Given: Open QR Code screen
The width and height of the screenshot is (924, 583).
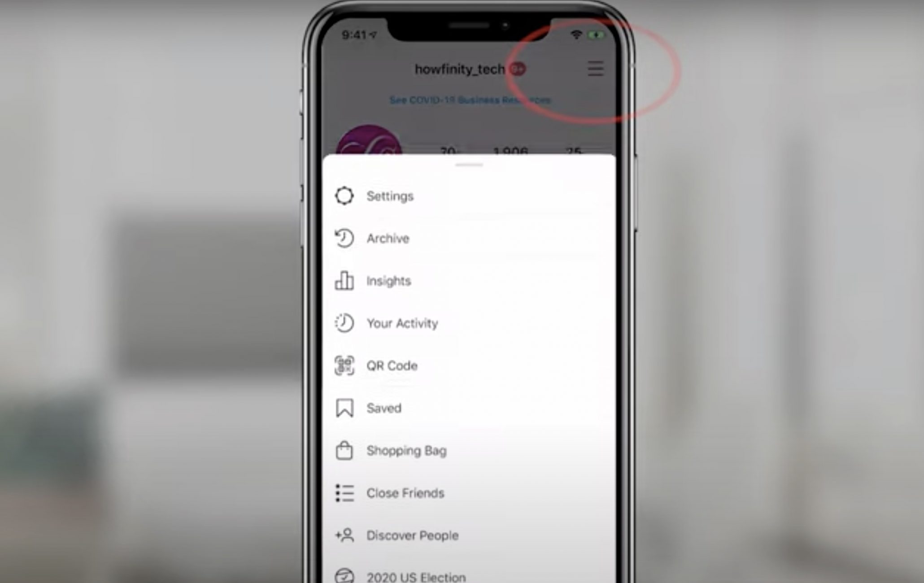Looking at the screenshot, I should [392, 365].
